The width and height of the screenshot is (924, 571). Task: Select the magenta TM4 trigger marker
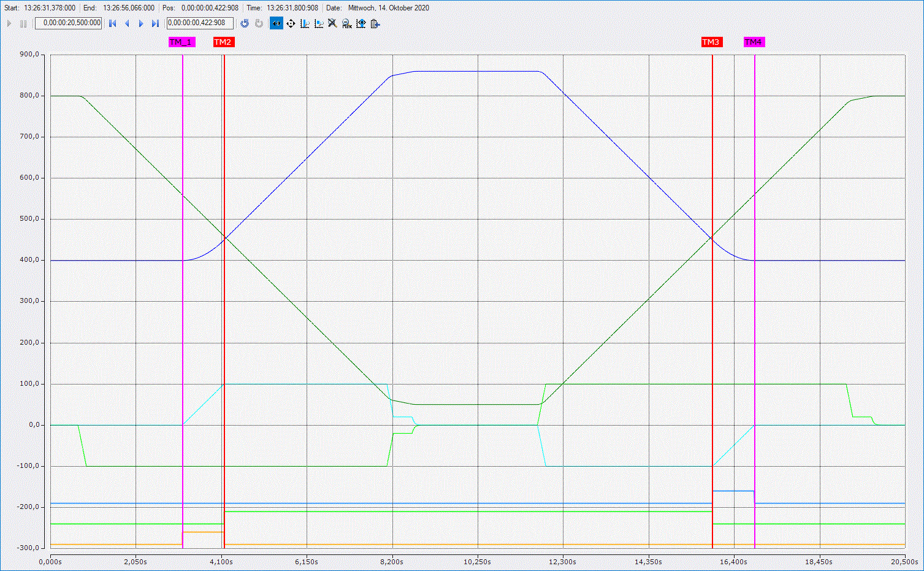pyautogui.click(x=754, y=42)
